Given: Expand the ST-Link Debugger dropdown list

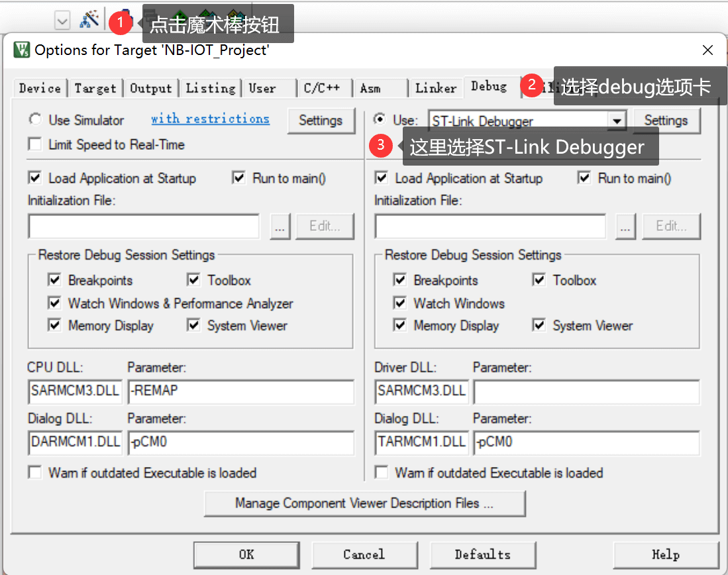Looking at the screenshot, I should tap(617, 121).
